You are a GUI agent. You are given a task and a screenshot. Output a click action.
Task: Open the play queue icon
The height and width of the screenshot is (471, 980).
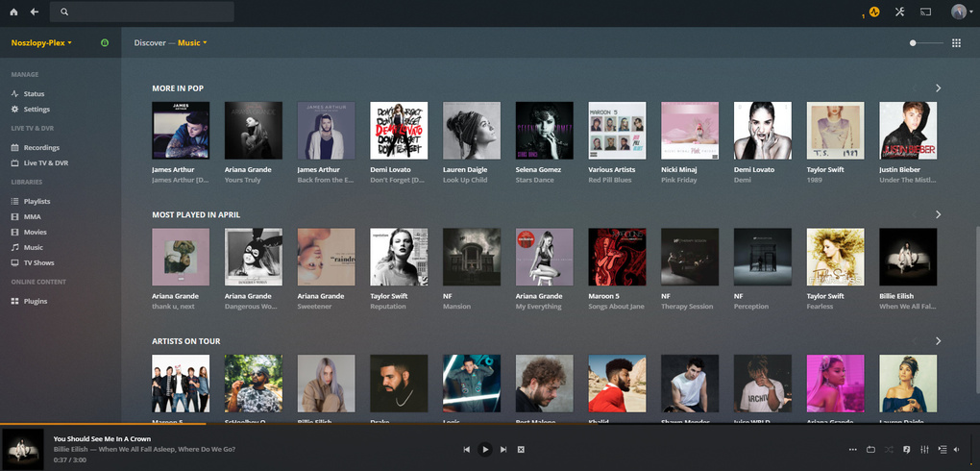point(943,449)
